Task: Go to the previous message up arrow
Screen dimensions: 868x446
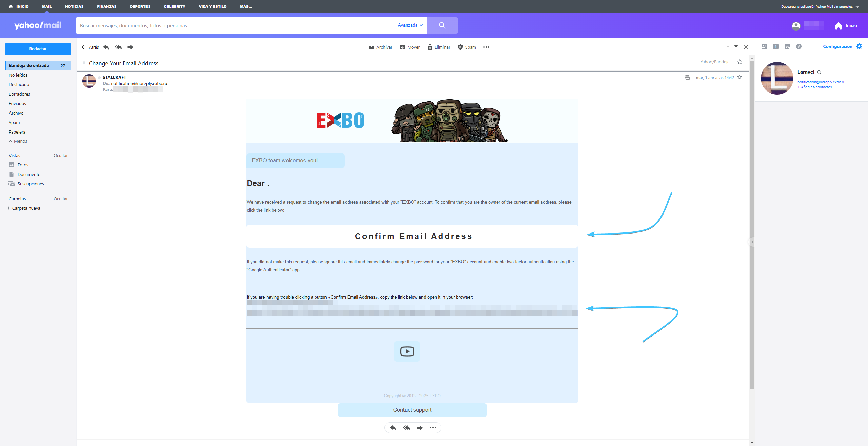Action: (728, 46)
